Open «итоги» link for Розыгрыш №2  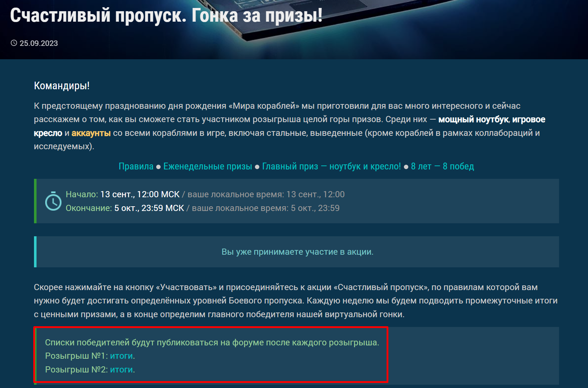click(122, 370)
